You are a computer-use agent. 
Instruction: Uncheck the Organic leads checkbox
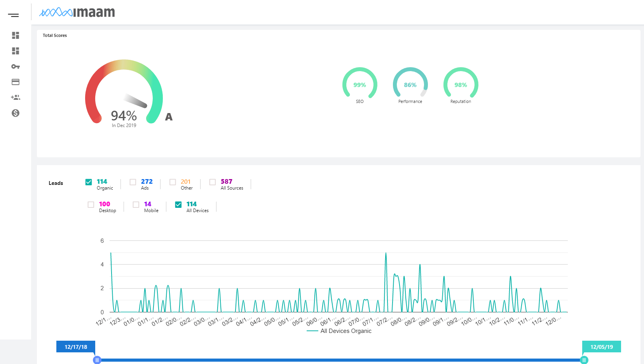click(x=89, y=182)
